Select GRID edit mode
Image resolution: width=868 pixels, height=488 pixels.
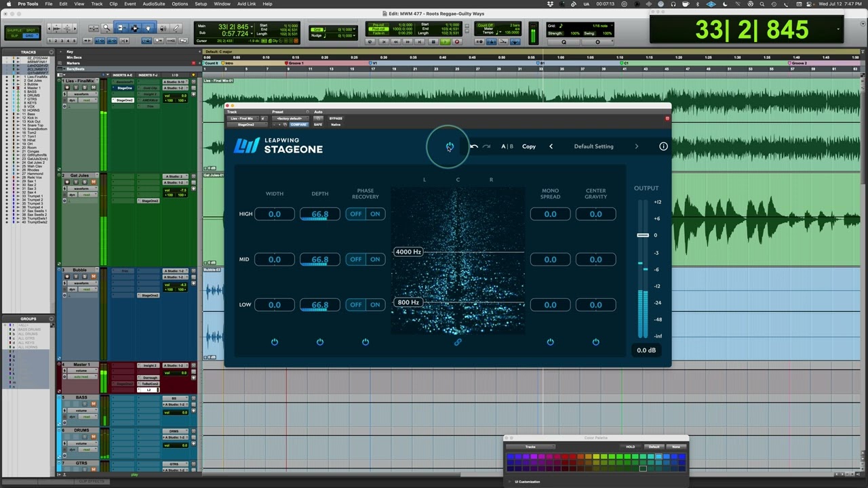click(x=30, y=36)
